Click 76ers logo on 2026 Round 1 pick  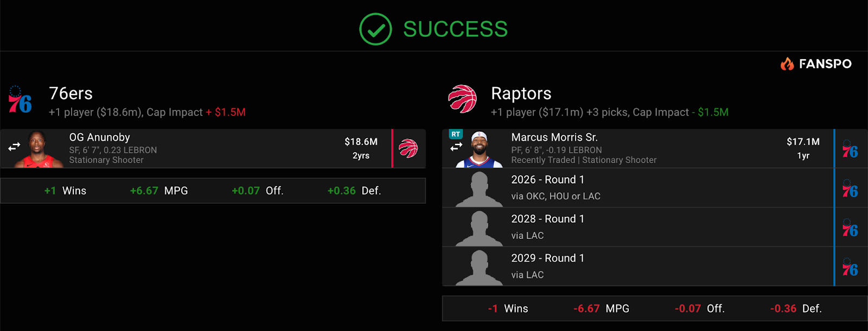coord(850,189)
